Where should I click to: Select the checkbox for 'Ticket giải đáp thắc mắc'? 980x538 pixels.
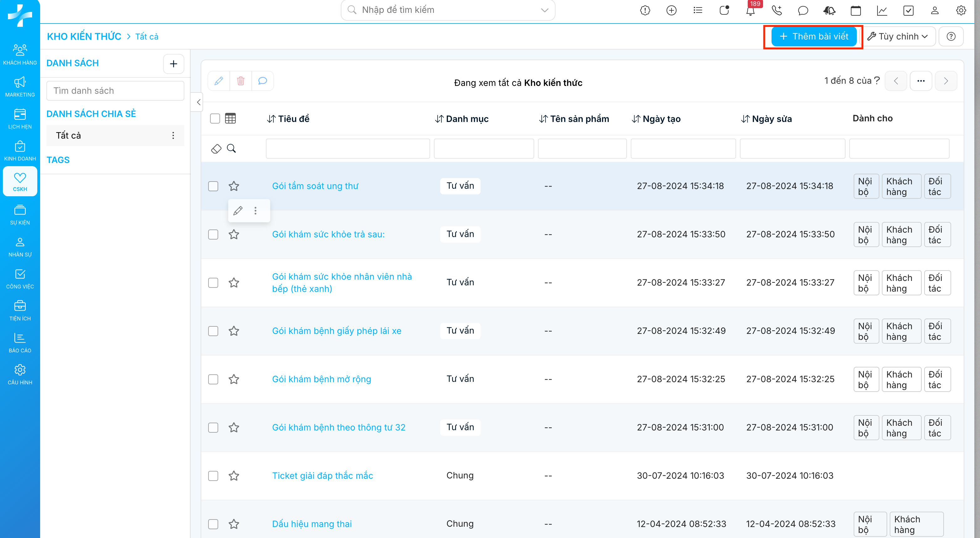tap(213, 476)
